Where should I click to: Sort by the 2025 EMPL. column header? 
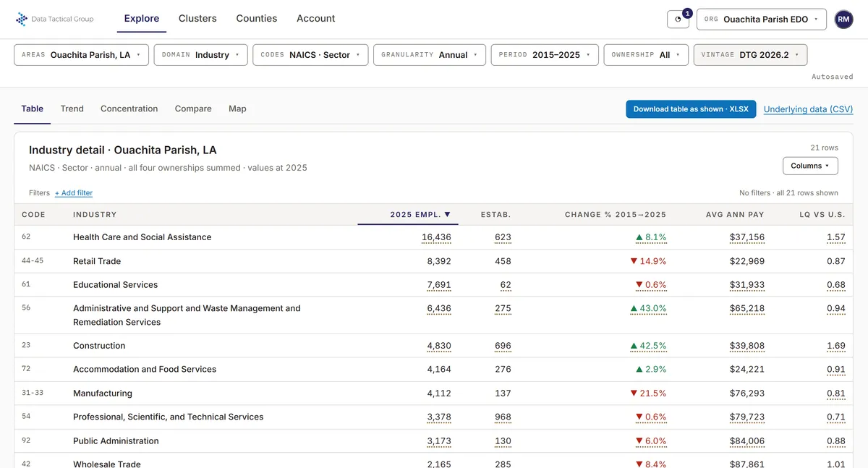(420, 215)
